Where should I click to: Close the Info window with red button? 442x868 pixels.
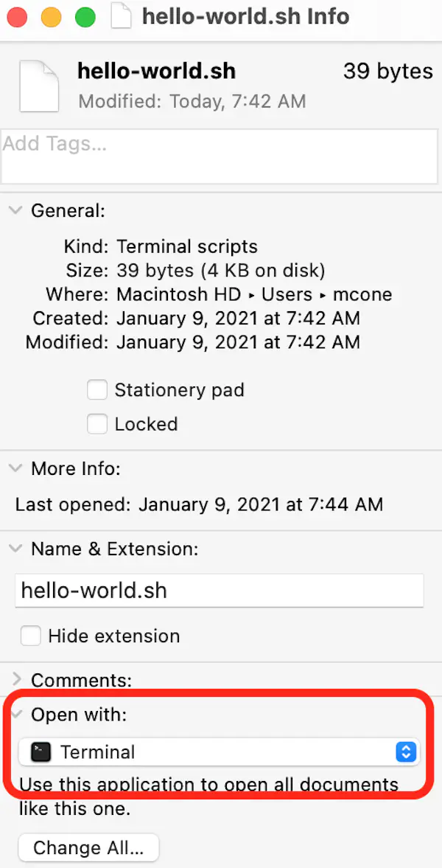coord(17,16)
